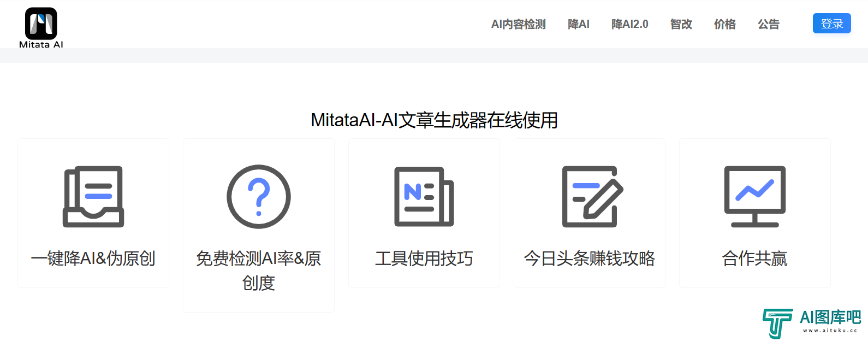This screenshot has height=341, width=868.
Task: Open the 工具使用技巧 link
Action: (424, 258)
